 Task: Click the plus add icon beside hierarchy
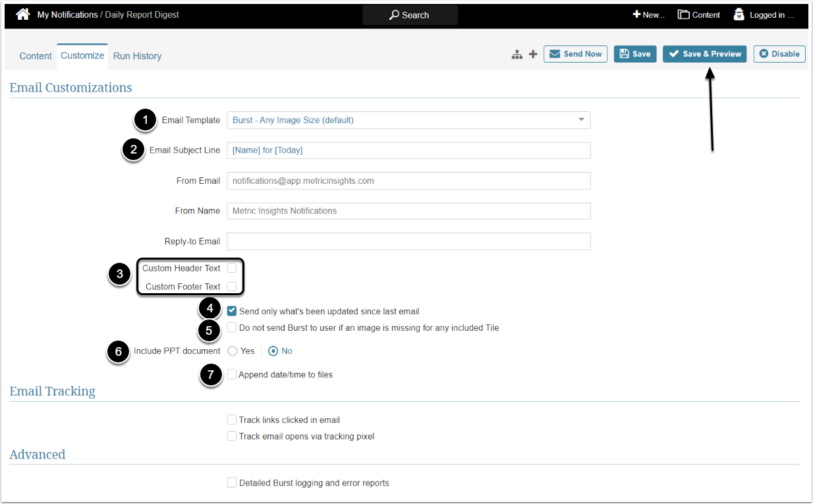coord(532,55)
